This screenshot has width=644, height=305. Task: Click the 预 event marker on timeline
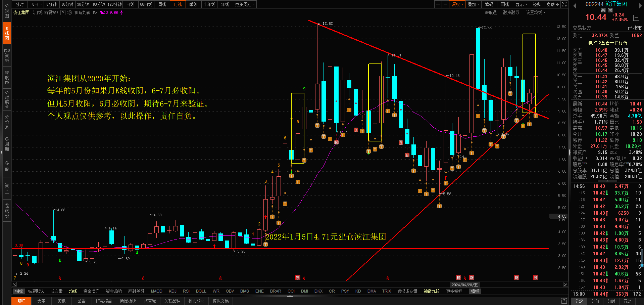point(536,277)
